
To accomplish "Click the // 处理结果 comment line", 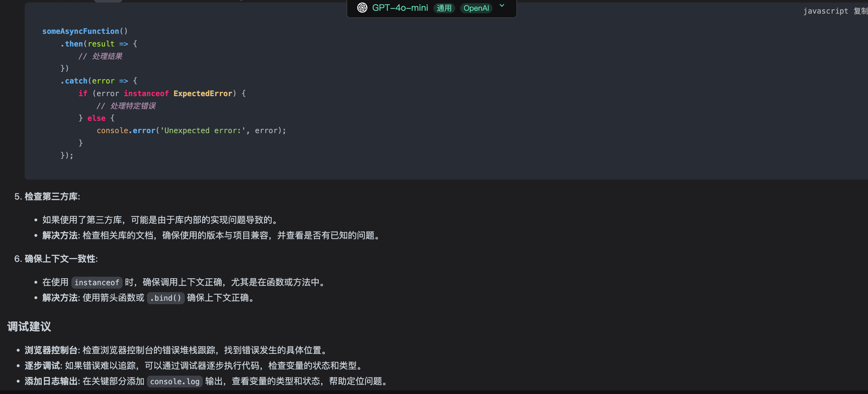I will [x=100, y=56].
